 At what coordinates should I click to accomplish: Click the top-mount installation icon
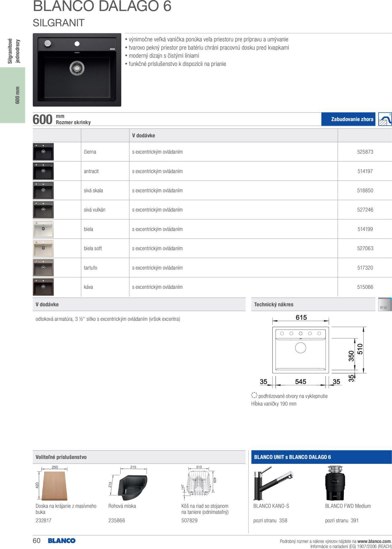click(385, 119)
